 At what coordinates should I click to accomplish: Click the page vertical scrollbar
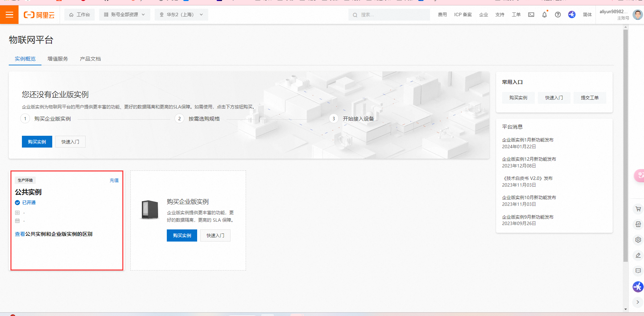625,146
